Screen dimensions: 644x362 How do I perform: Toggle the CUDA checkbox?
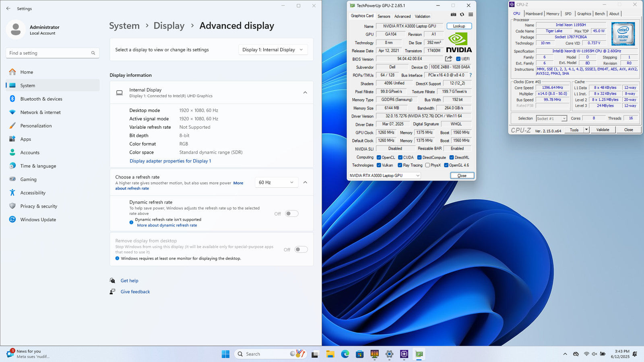pos(400,157)
